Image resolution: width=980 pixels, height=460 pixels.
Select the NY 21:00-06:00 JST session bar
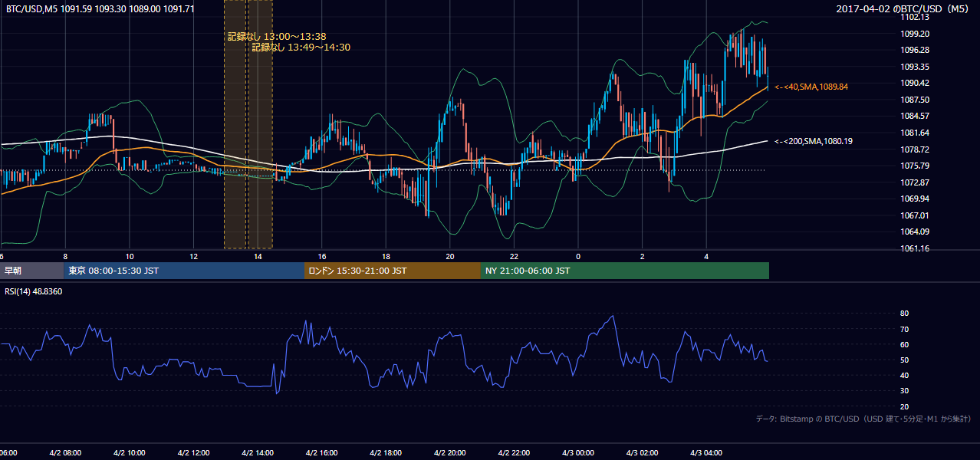[x=625, y=271]
